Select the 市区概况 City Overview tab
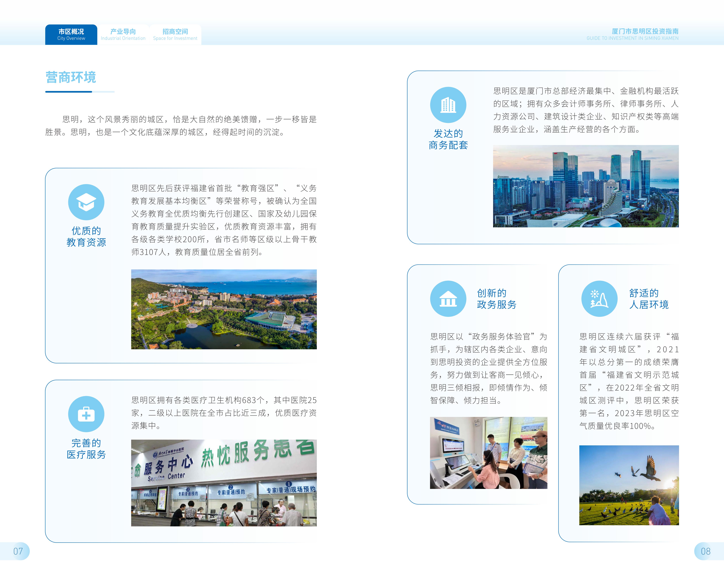The height and width of the screenshot is (588, 724). point(71,35)
